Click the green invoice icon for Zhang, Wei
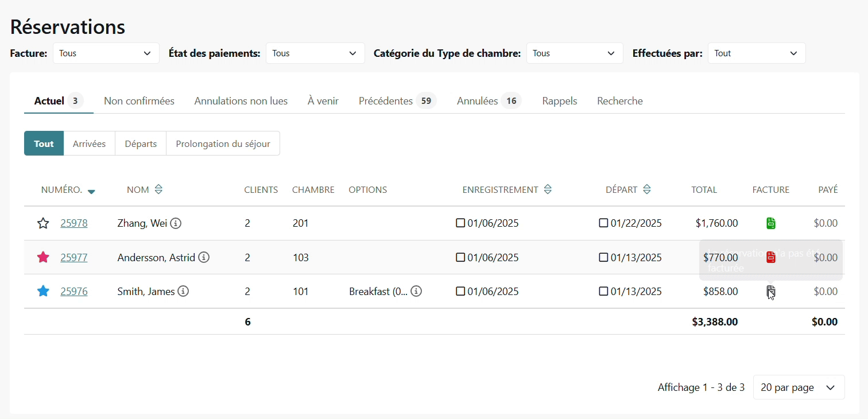 pos(771,223)
